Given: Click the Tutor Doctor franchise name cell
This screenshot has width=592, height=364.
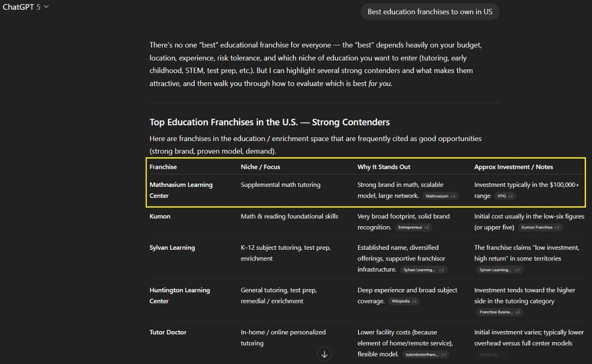Looking at the screenshot, I should pyautogui.click(x=168, y=333).
